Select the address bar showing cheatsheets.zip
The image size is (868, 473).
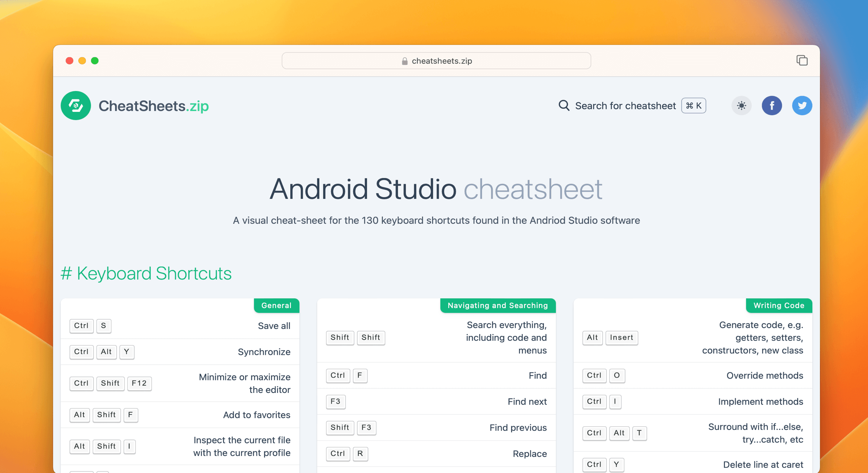click(x=436, y=61)
